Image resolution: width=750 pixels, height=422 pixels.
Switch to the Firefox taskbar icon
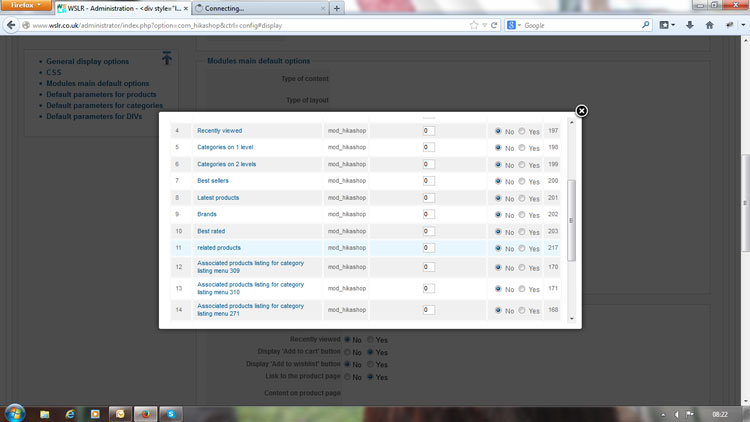coord(145,414)
